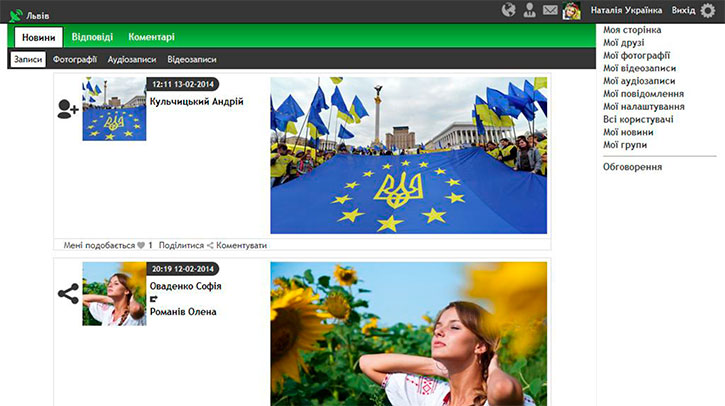Open Мої налаштування in the sidebar
This screenshot has height=406, width=725.
coord(644,107)
